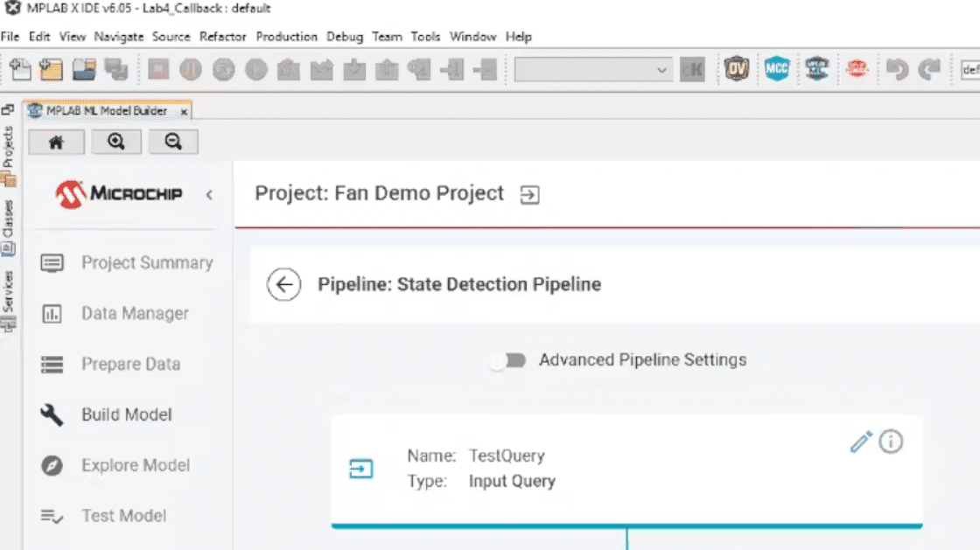The height and width of the screenshot is (550, 980).
Task: Open the Refactor menu
Action: (223, 37)
